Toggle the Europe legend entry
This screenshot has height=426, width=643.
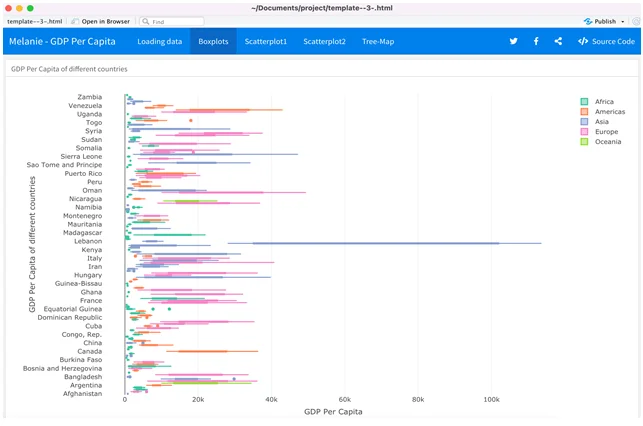click(x=599, y=132)
